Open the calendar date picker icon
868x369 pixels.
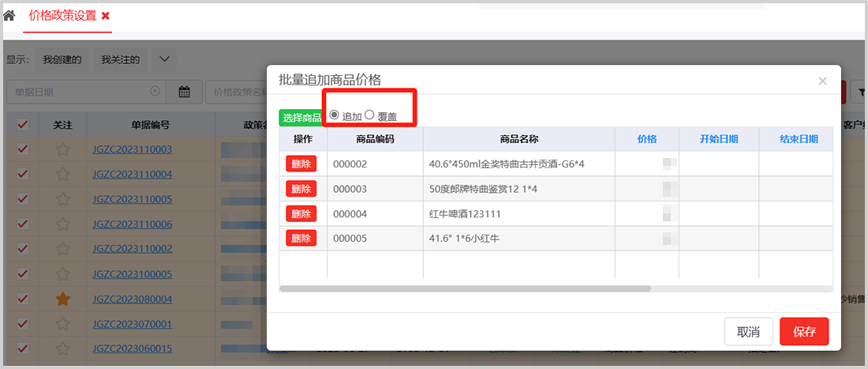tap(184, 92)
